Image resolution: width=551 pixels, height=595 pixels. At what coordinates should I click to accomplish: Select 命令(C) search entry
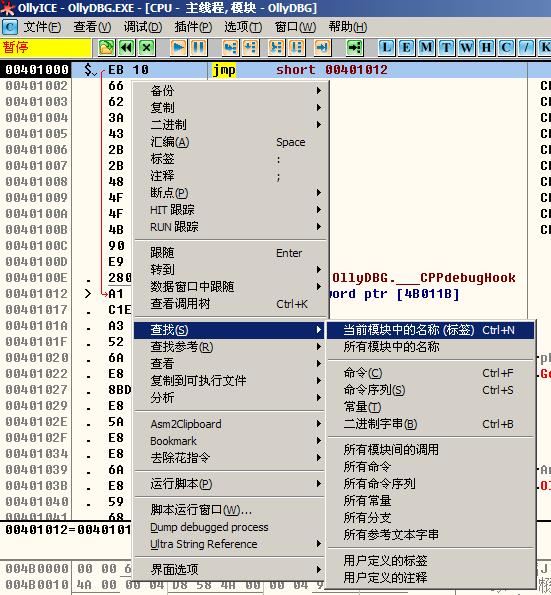pyautogui.click(x=431, y=373)
